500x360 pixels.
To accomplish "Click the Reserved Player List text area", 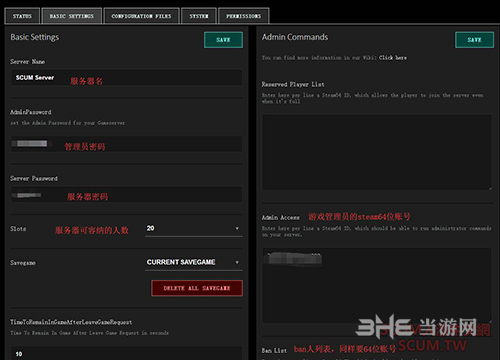I will (x=377, y=152).
